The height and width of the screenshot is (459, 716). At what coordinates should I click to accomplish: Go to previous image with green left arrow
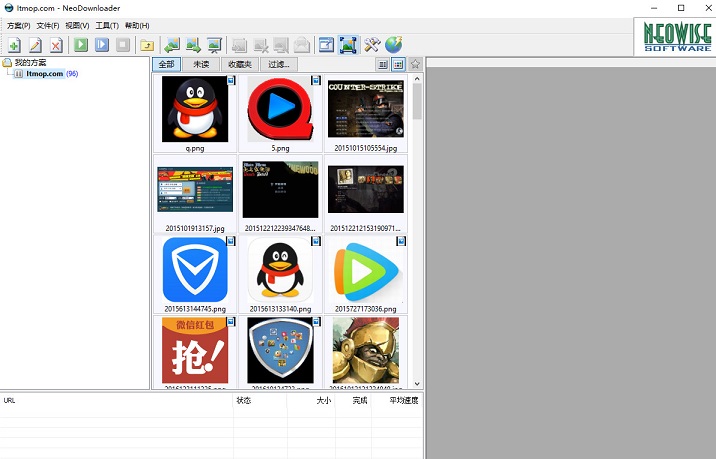pyautogui.click(x=172, y=45)
